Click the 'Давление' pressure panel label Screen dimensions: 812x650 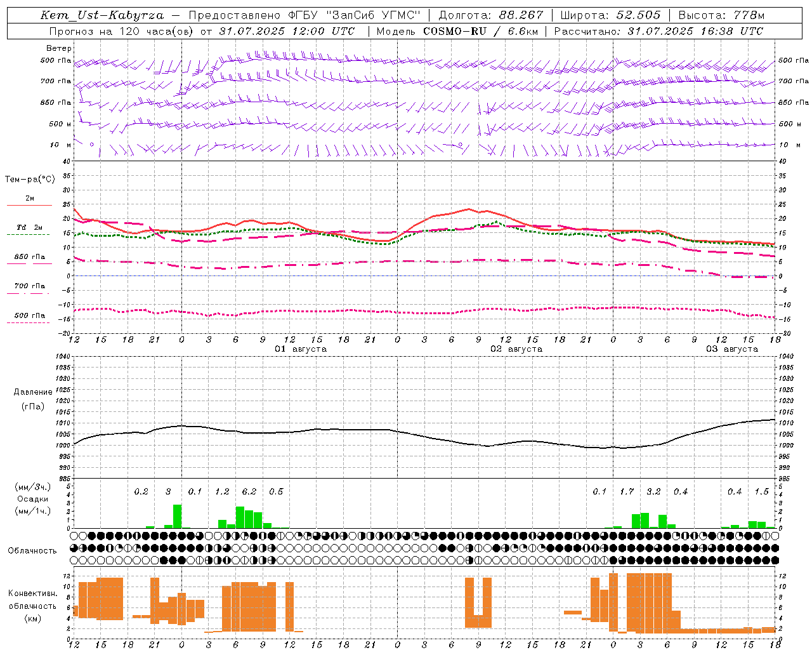click(33, 392)
